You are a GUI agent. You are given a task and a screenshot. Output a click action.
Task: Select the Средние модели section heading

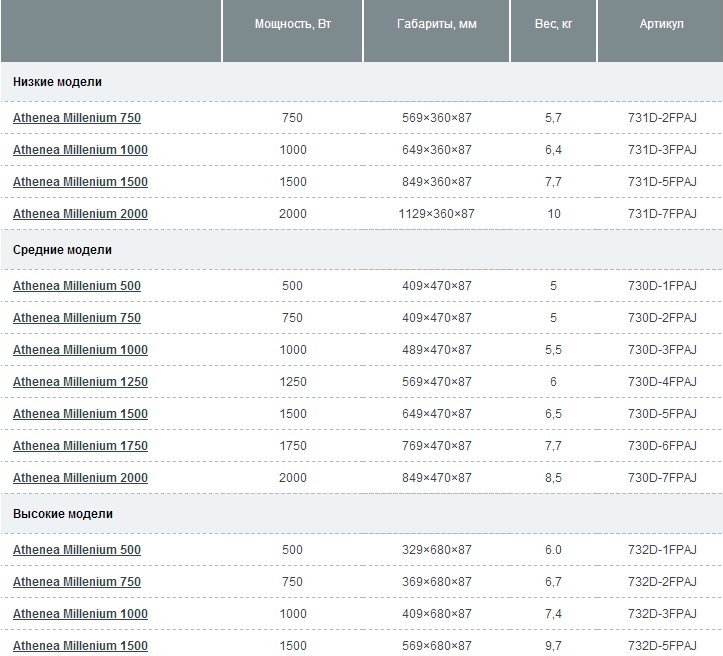point(62,250)
